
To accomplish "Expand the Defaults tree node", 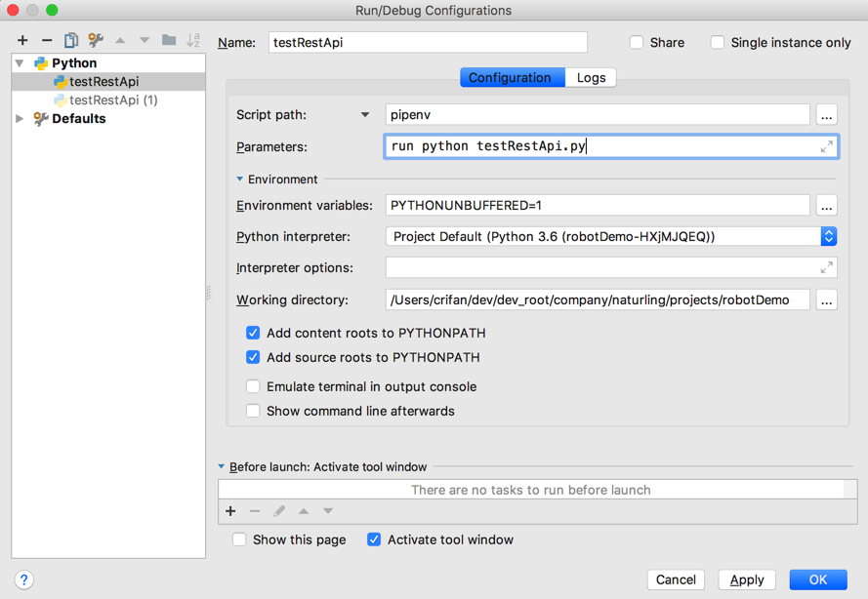I will (x=20, y=119).
